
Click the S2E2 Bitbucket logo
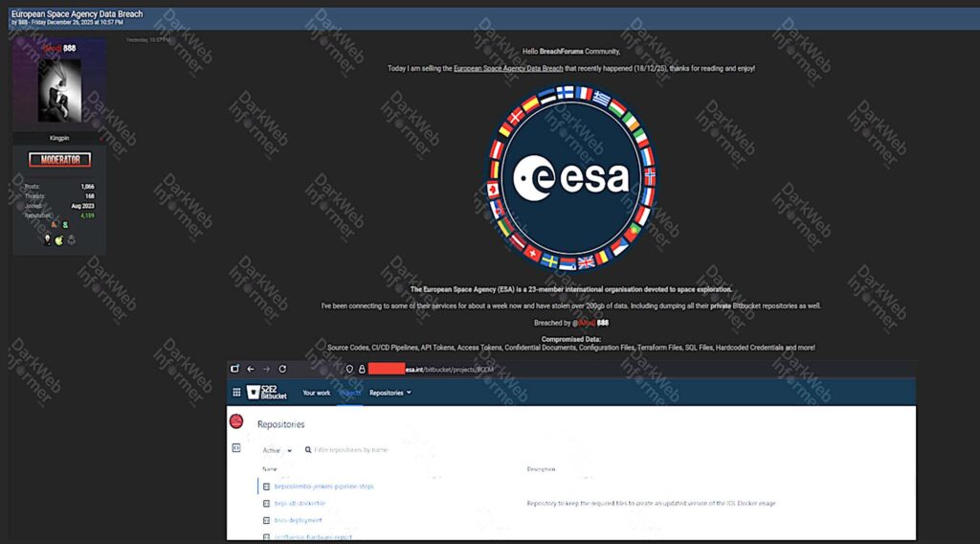click(267, 392)
